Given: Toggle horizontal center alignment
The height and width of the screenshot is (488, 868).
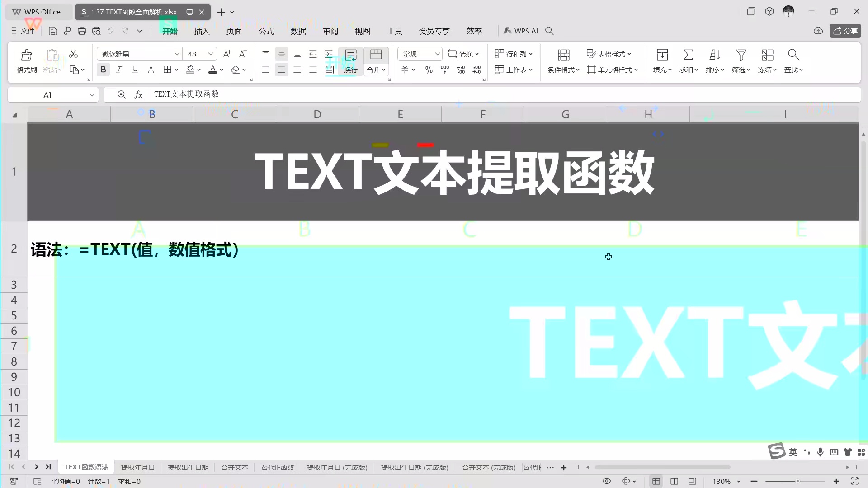Looking at the screenshot, I should click(x=281, y=70).
